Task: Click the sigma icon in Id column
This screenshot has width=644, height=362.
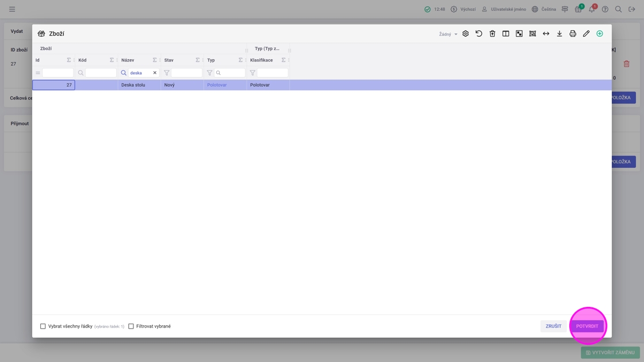Action: [x=68, y=60]
